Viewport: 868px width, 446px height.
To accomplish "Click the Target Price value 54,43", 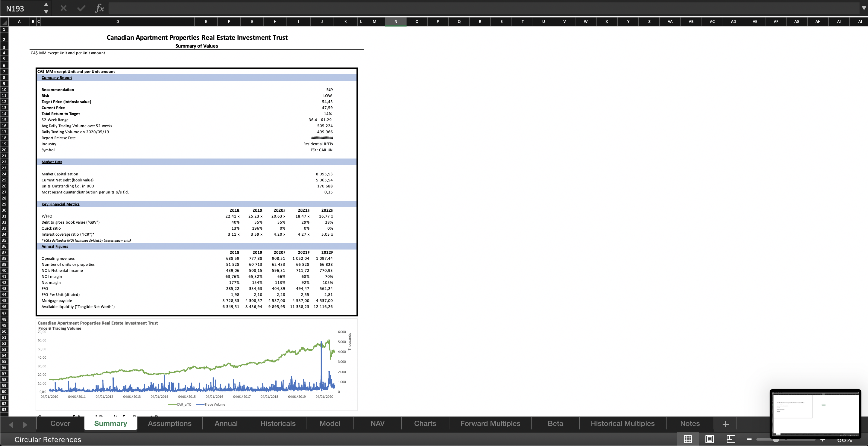I will (x=327, y=102).
